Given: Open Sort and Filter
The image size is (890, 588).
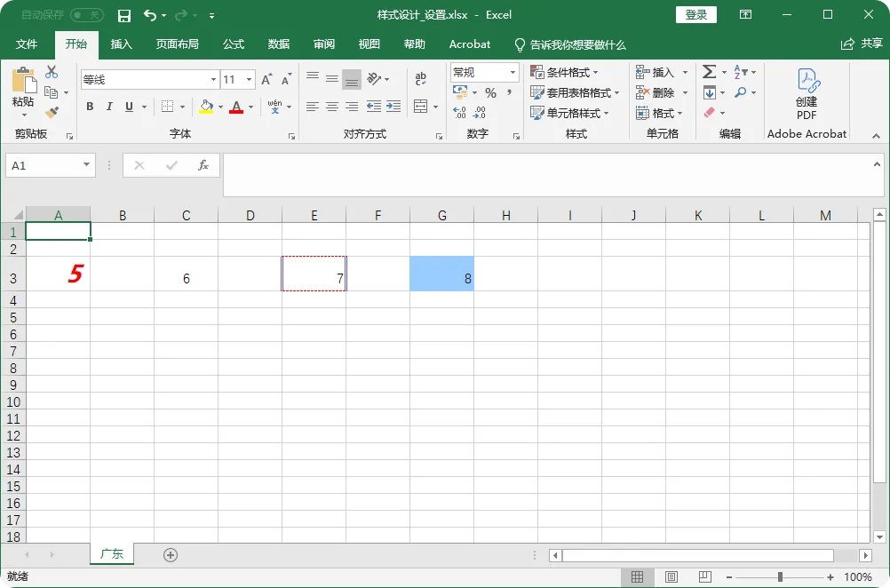Looking at the screenshot, I should pos(741,72).
